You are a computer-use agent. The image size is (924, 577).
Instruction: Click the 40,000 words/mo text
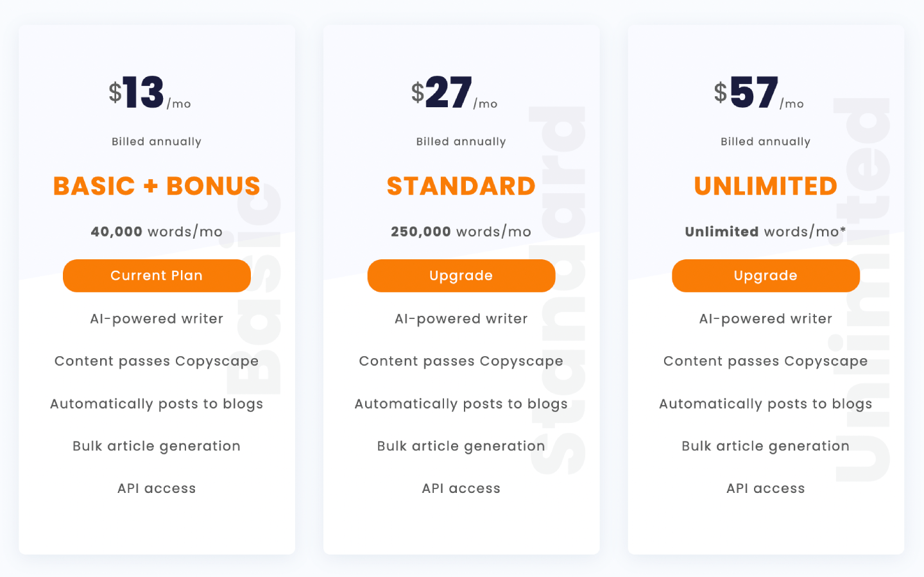click(x=157, y=232)
